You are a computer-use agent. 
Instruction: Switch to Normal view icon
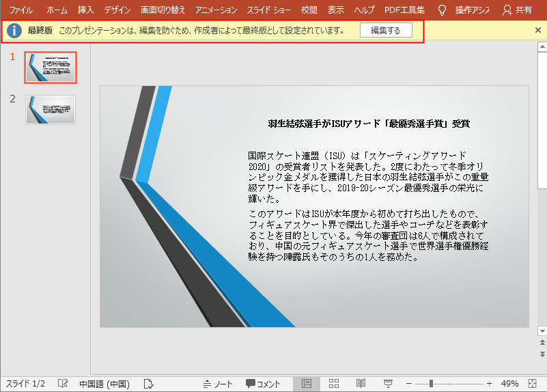click(x=307, y=384)
